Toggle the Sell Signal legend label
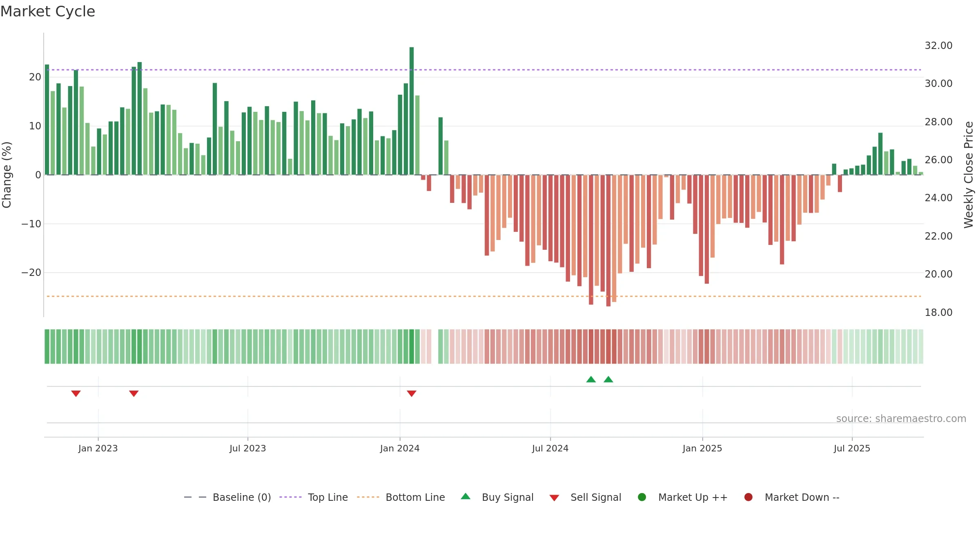This screenshot has width=980, height=551. (x=596, y=497)
